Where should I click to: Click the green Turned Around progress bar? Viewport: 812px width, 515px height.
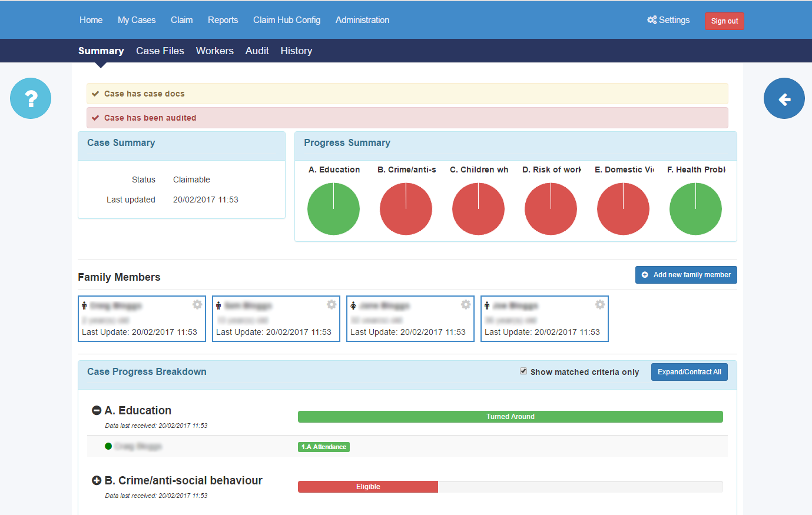[x=510, y=417]
